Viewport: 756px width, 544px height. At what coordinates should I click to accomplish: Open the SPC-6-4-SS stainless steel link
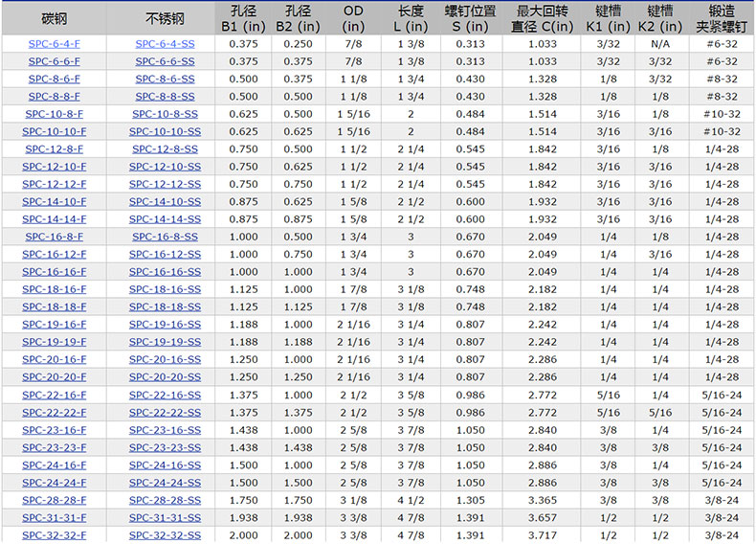coord(165,43)
